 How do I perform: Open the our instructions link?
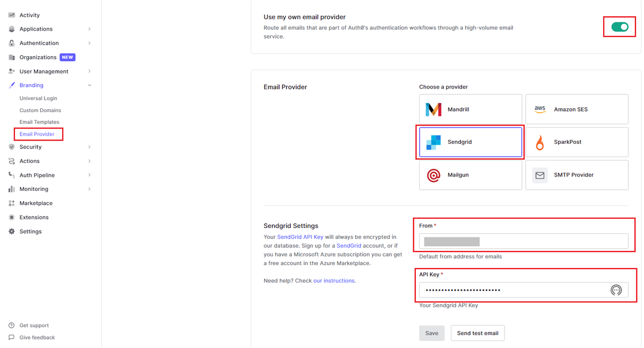pyautogui.click(x=334, y=280)
